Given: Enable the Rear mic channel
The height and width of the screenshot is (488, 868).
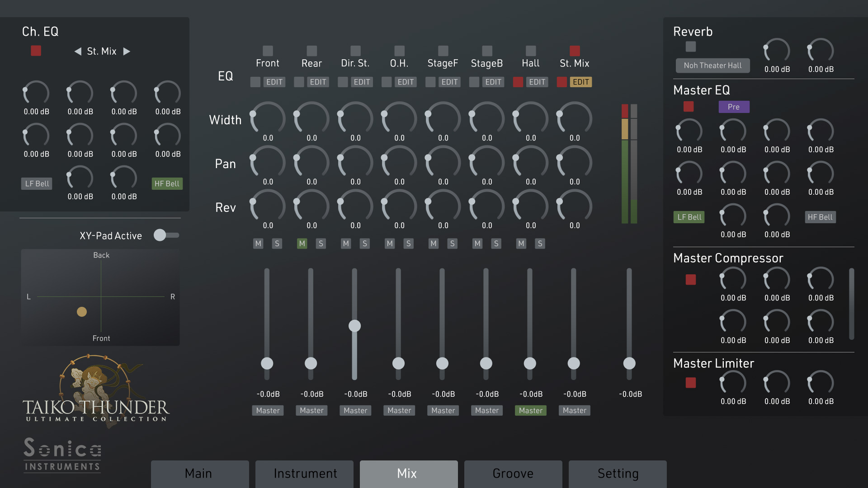Looking at the screenshot, I should 311,50.
